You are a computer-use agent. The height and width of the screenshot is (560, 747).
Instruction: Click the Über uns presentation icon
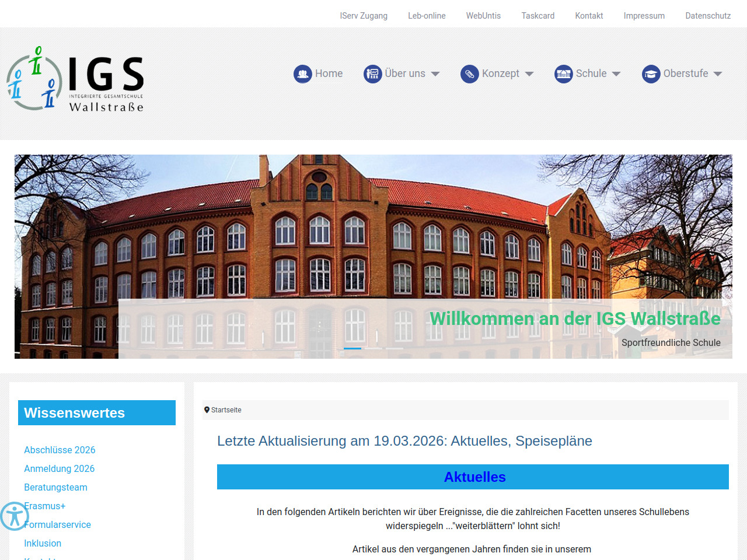click(372, 74)
